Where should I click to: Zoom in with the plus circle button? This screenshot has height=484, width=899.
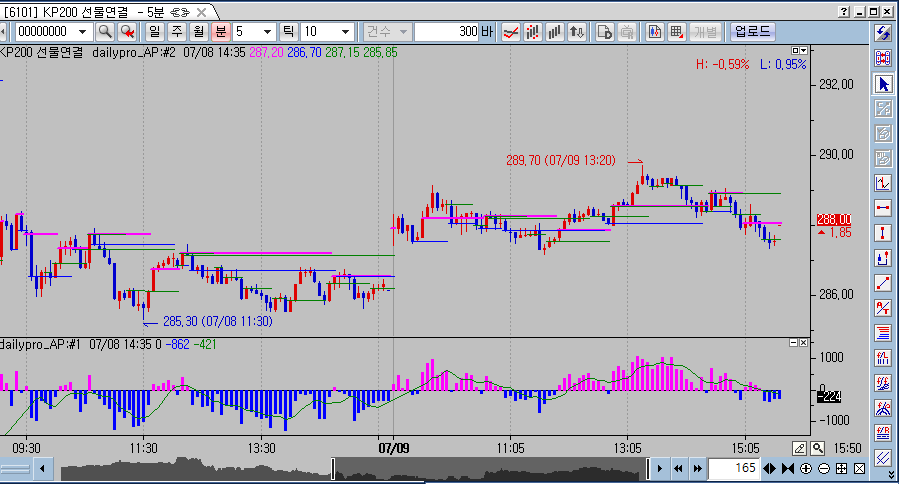(806, 469)
